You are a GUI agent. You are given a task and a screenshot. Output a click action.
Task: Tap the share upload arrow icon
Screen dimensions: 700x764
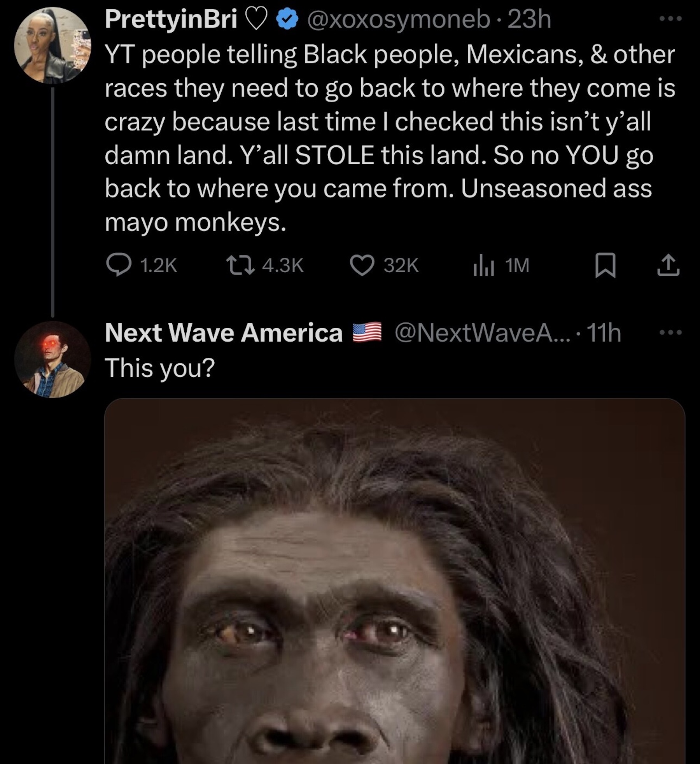(x=668, y=265)
